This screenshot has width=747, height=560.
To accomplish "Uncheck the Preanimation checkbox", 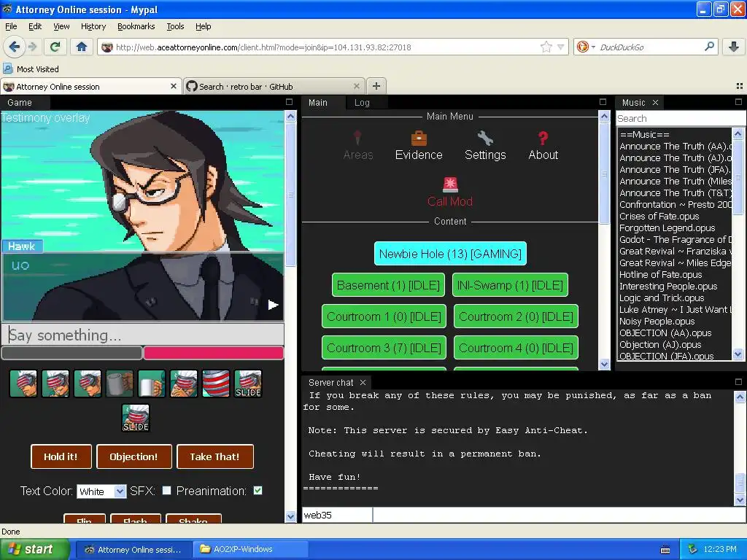I will pyautogui.click(x=258, y=491).
